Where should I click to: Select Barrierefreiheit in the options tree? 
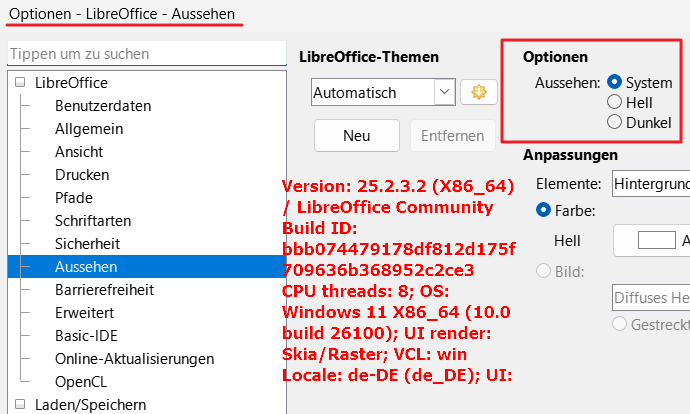(104, 289)
